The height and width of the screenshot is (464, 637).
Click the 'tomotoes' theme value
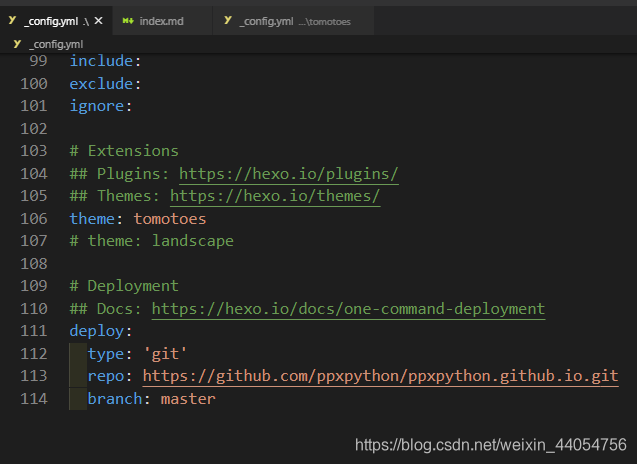170,219
